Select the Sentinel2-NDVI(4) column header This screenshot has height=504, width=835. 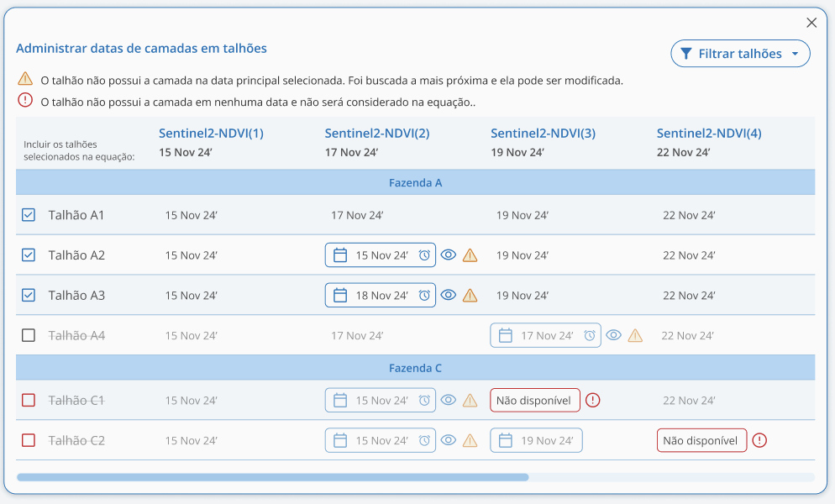click(709, 134)
